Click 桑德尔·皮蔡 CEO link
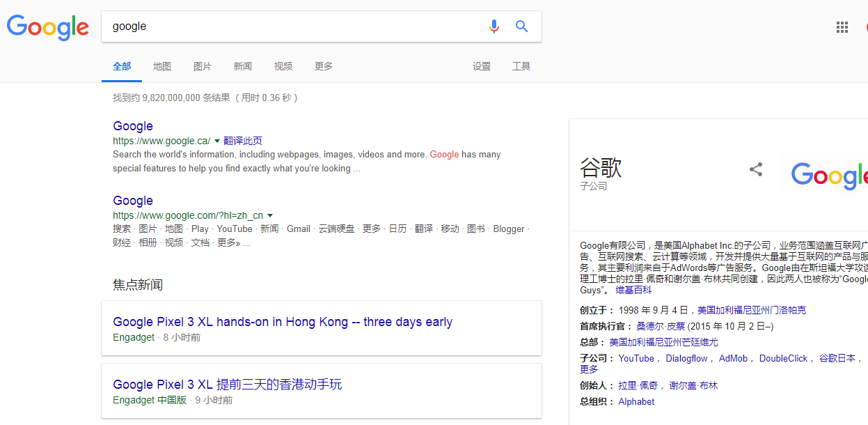868x425 pixels. 661,326
